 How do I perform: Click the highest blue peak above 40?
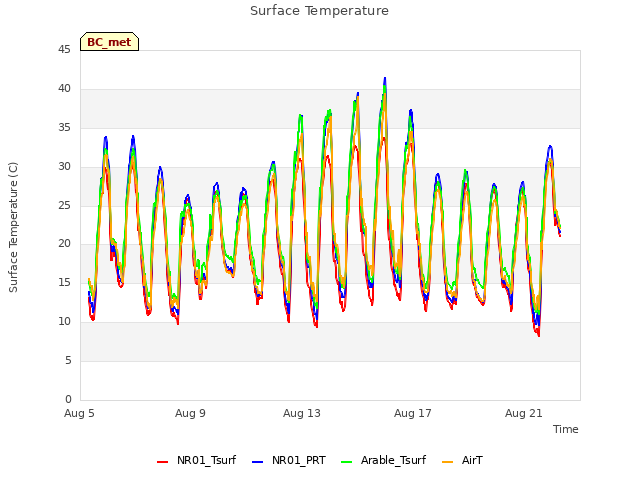click(384, 78)
